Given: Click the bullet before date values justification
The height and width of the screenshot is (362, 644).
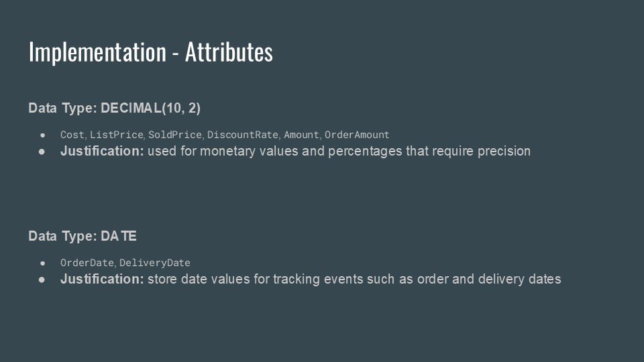Looking at the screenshot, I should coord(42,280).
